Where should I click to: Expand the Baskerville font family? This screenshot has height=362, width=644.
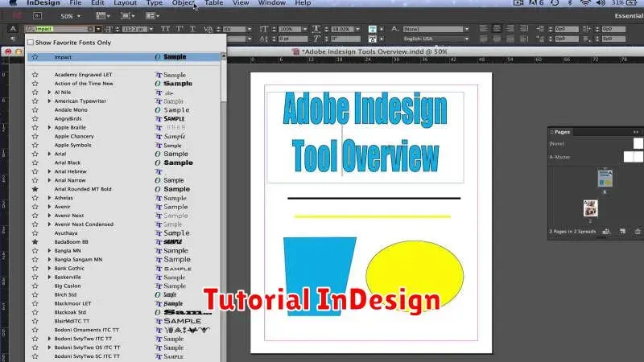coord(49,277)
